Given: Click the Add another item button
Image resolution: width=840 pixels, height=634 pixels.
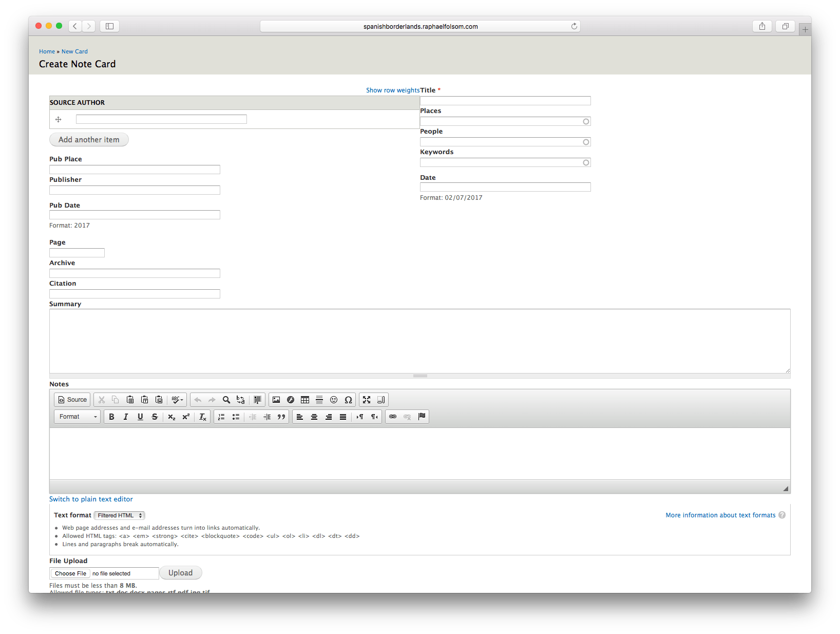Looking at the screenshot, I should point(89,140).
